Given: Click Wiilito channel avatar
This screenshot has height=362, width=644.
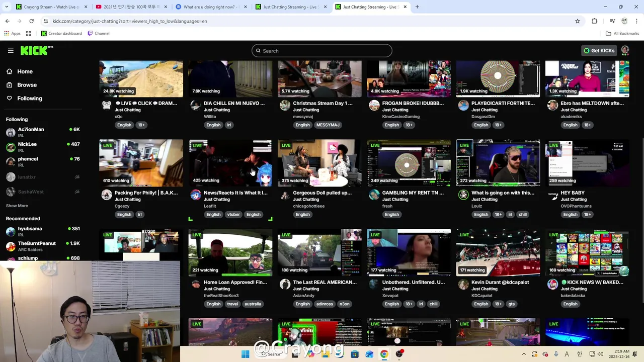Looking at the screenshot, I should pyautogui.click(x=196, y=105).
